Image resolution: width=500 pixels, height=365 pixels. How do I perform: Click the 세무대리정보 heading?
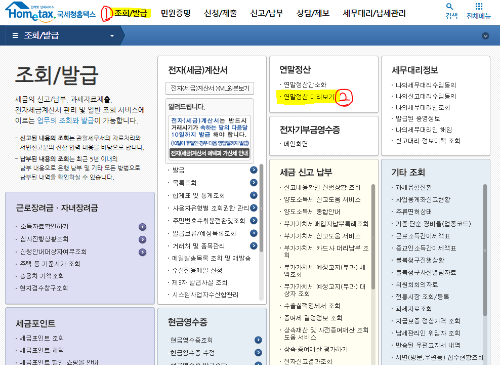tap(415, 70)
